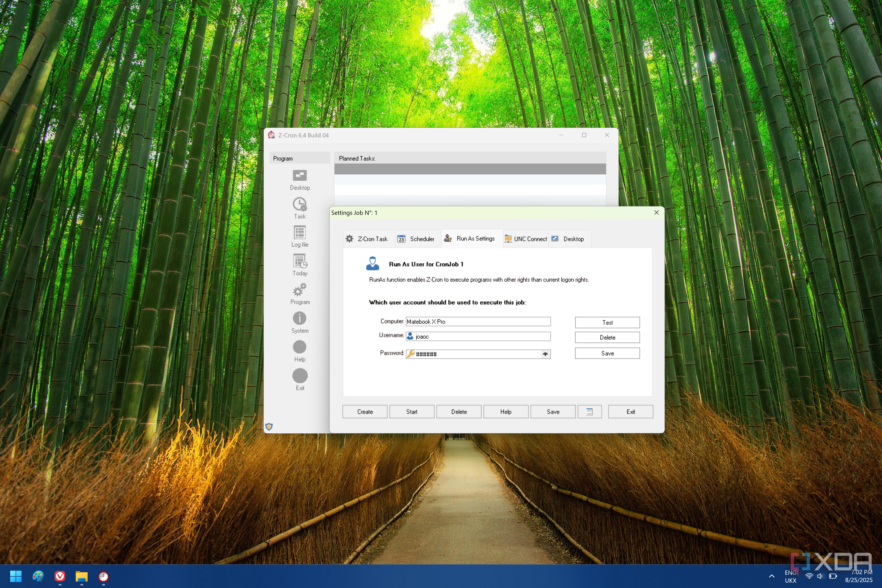Select the highlighted row in Planned Tasks
882x588 pixels.
(x=470, y=169)
